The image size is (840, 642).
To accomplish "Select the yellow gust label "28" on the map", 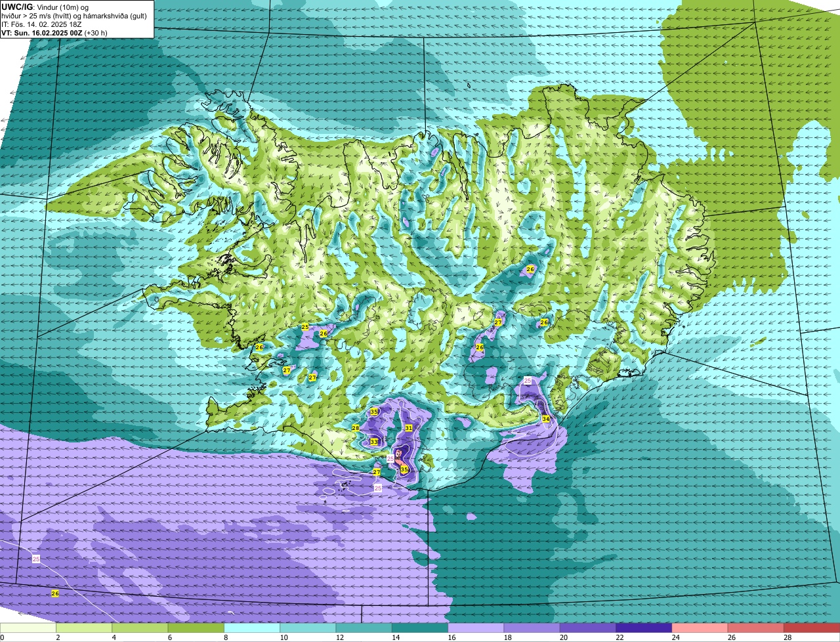I will click(355, 428).
